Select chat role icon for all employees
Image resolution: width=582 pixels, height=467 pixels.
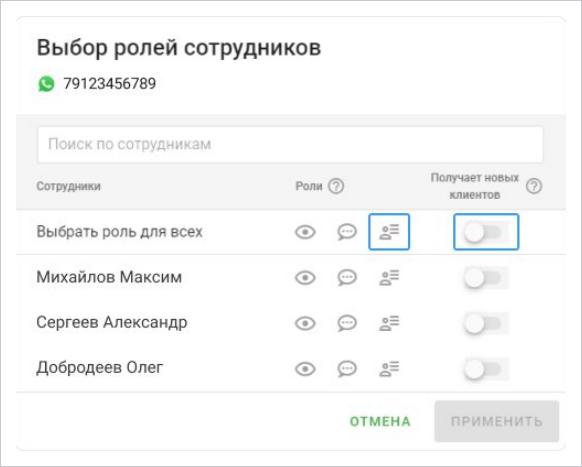347,232
